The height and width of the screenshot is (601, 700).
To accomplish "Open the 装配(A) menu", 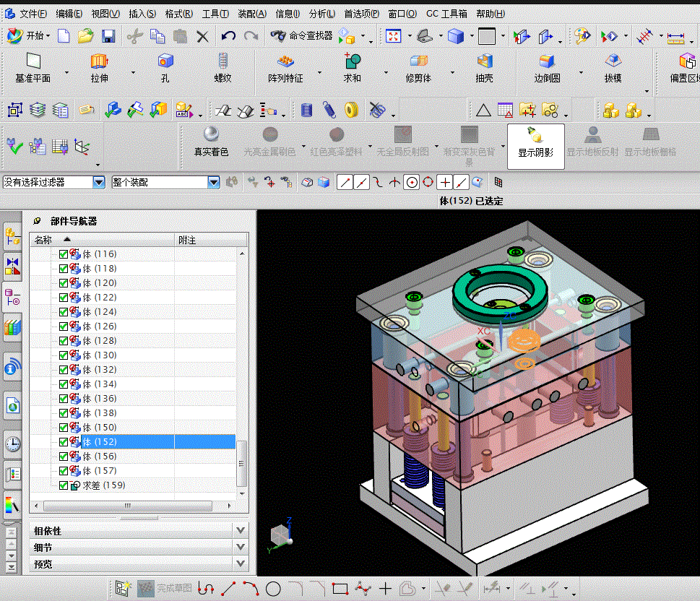I will pyautogui.click(x=251, y=14).
